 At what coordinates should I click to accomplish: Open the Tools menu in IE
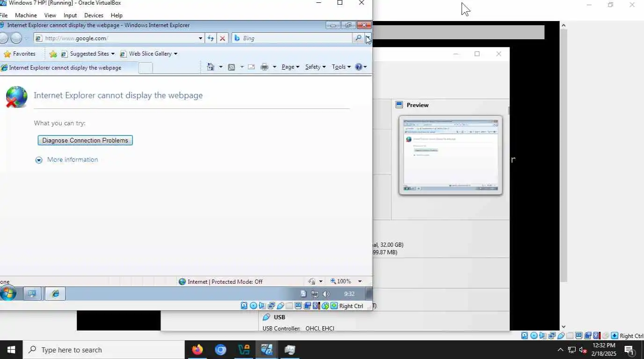coord(341,67)
